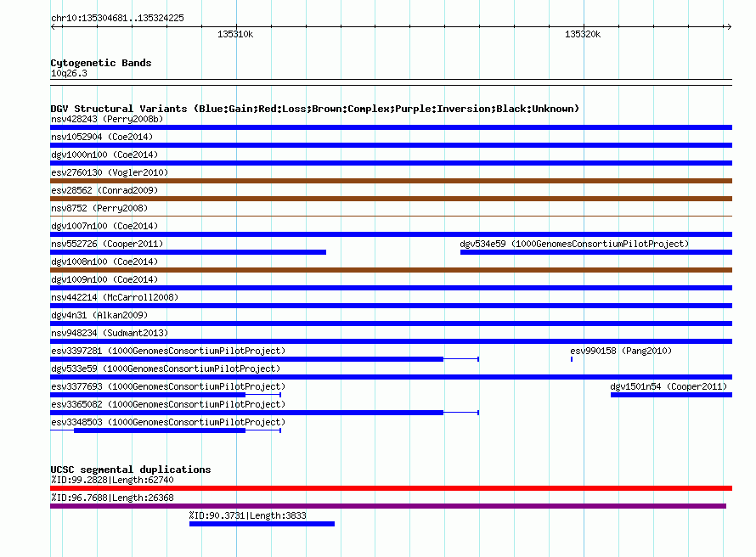Select variant dgv533e59 label
The image size is (756, 557).
166,369
